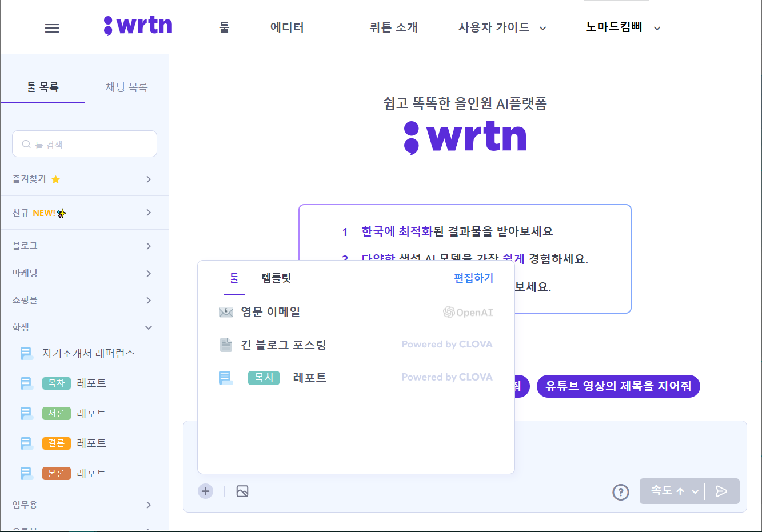Click the 툴 검색 search field
The image size is (762, 532).
tap(85, 144)
